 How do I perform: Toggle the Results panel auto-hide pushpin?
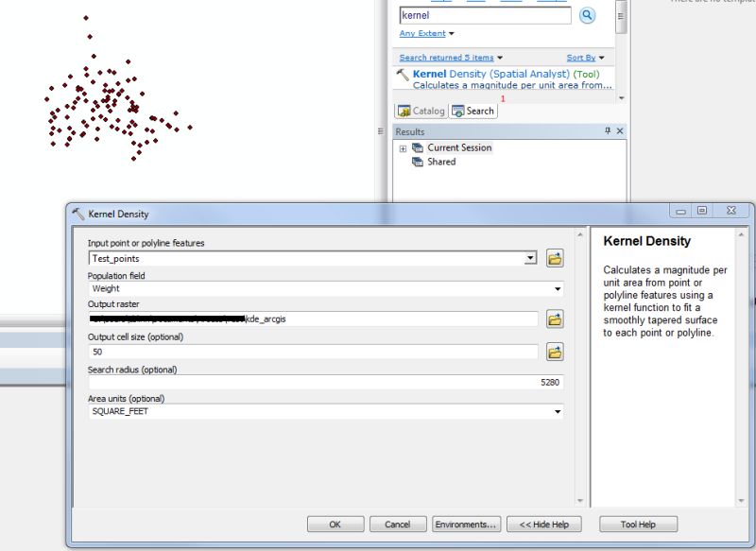coord(610,131)
